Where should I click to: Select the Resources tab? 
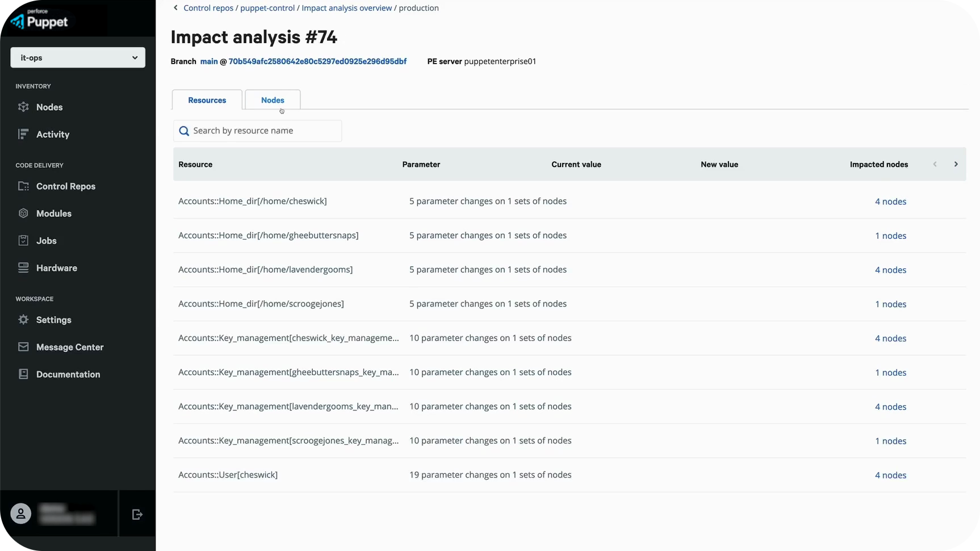[207, 100]
